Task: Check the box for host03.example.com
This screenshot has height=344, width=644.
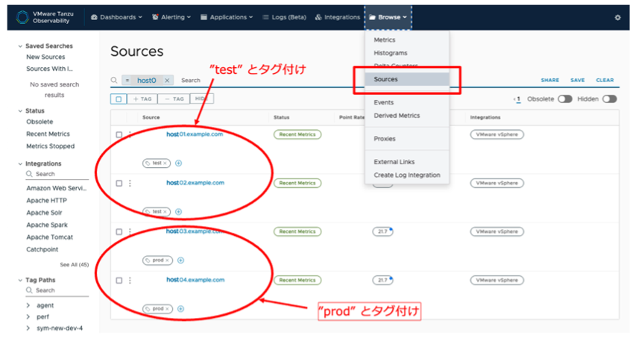Action: [119, 231]
